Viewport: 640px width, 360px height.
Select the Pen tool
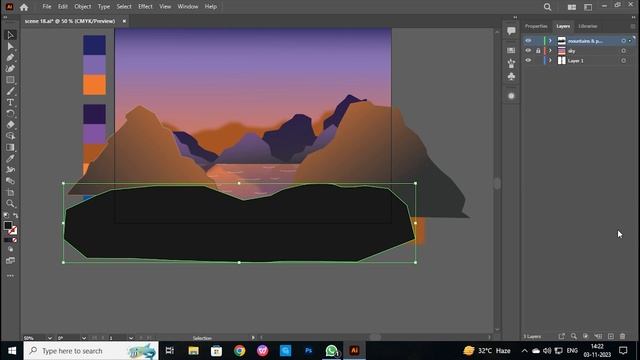pyautogui.click(x=11, y=58)
